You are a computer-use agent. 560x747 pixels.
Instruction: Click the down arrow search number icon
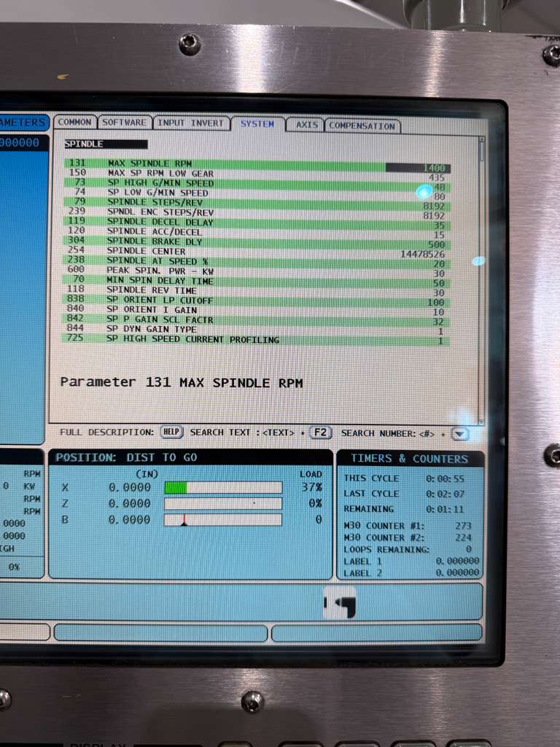tap(459, 434)
